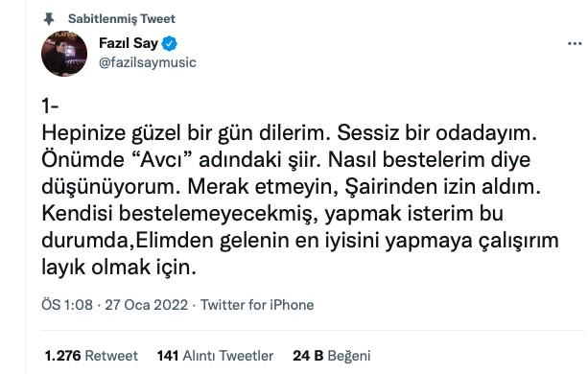Click the tweet text starting with Hepinize

pos(300,200)
